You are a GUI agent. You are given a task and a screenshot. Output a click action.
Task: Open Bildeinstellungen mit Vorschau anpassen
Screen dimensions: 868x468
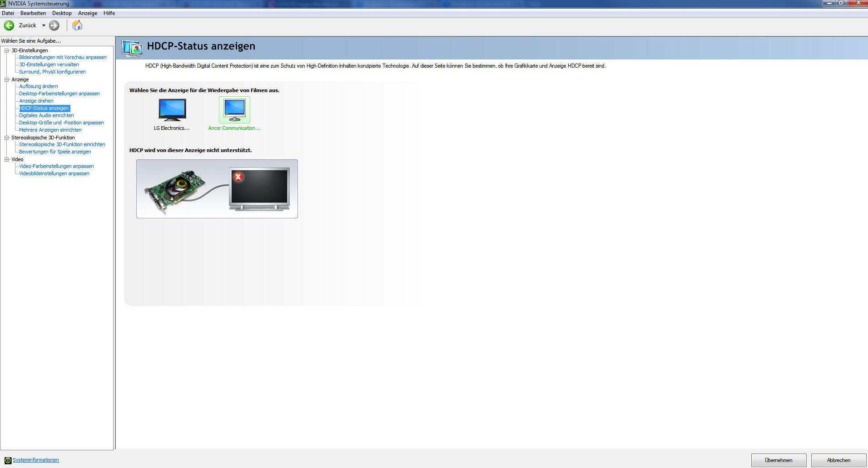[x=63, y=57]
